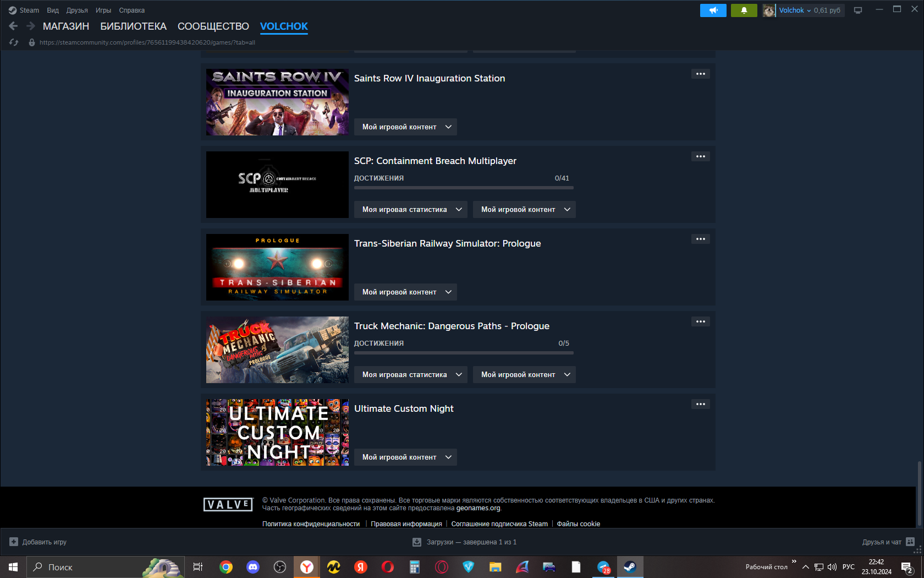Open Политика конфиденциальности link

[311, 524]
